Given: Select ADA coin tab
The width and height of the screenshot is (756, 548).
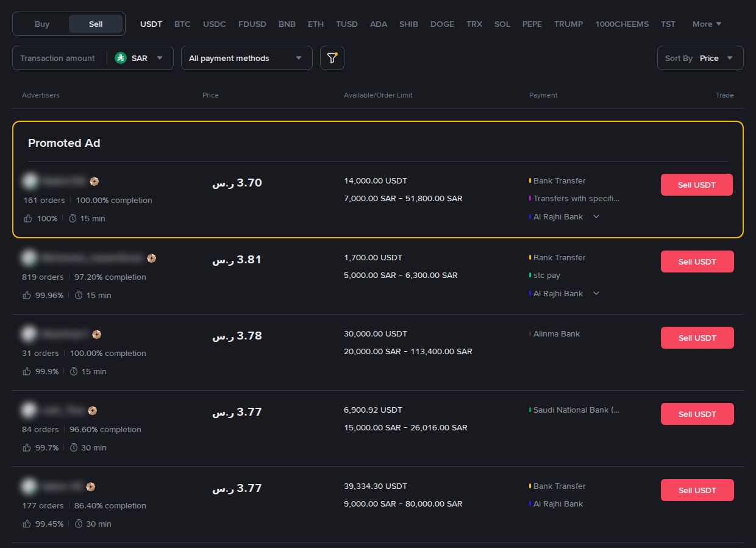Looking at the screenshot, I should point(379,24).
